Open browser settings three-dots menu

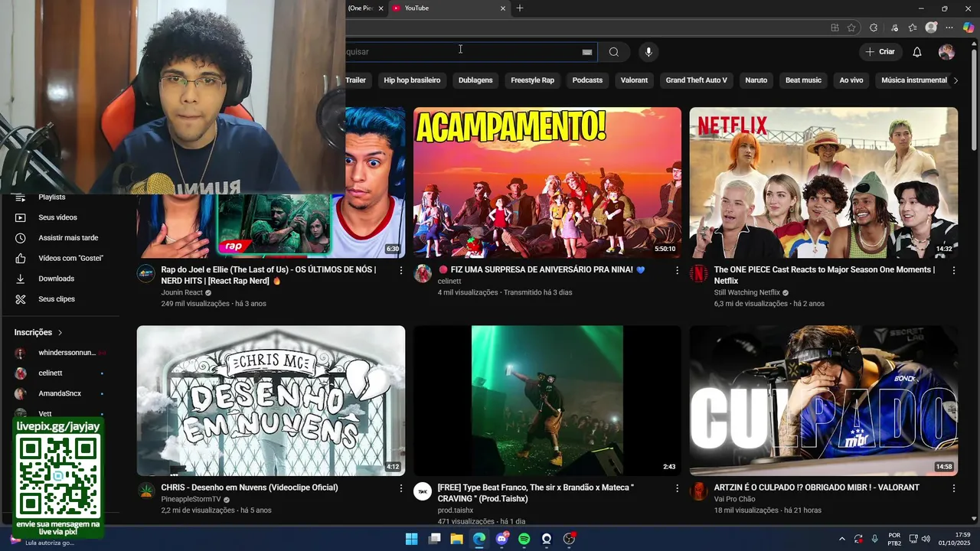[x=949, y=28]
